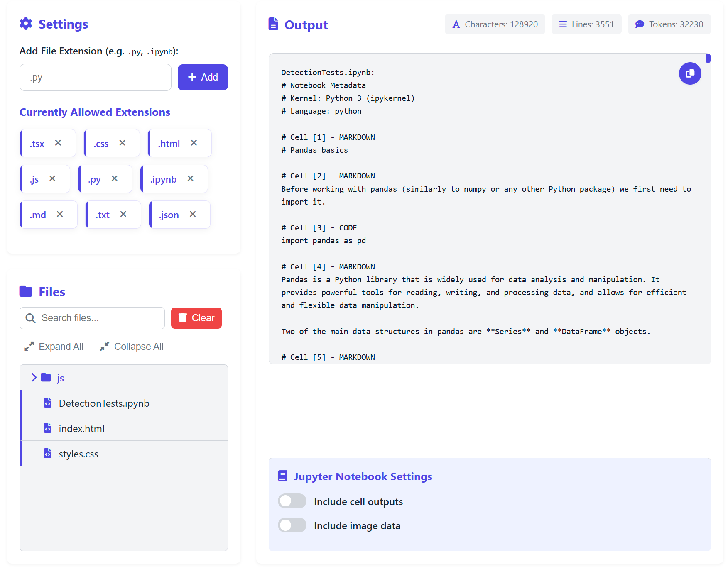This screenshot has height=569, width=728.
Task: Click the DetectionTests.ipynb file icon
Action: [x=48, y=402]
